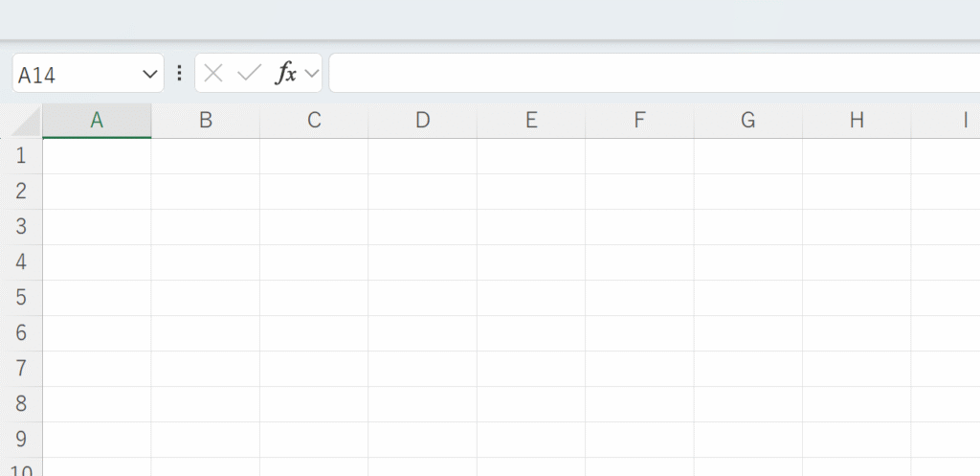Click the Enter checkmark icon in formula bar

[249, 74]
